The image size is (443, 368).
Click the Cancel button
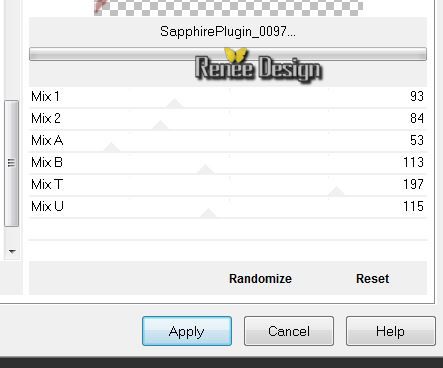(289, 331)
